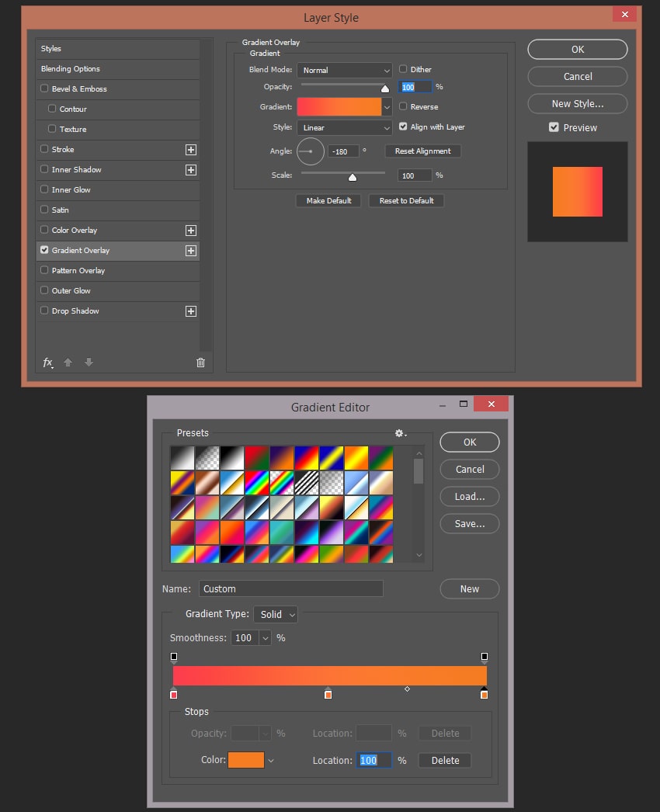Choose the diagonal stripes preset gradient
This screenshot has width=660, height=812.
click(x=307, y=483)
